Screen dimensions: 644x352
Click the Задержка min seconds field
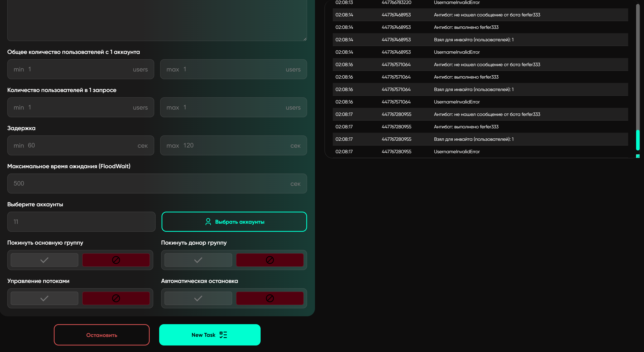(x=80, y=145)
